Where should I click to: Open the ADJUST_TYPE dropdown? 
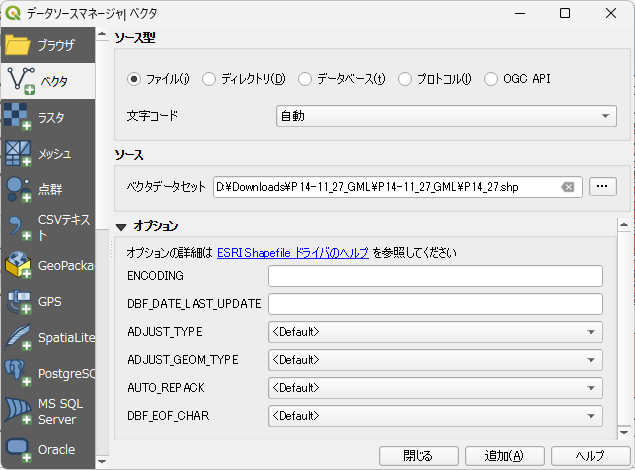(435, 332)
